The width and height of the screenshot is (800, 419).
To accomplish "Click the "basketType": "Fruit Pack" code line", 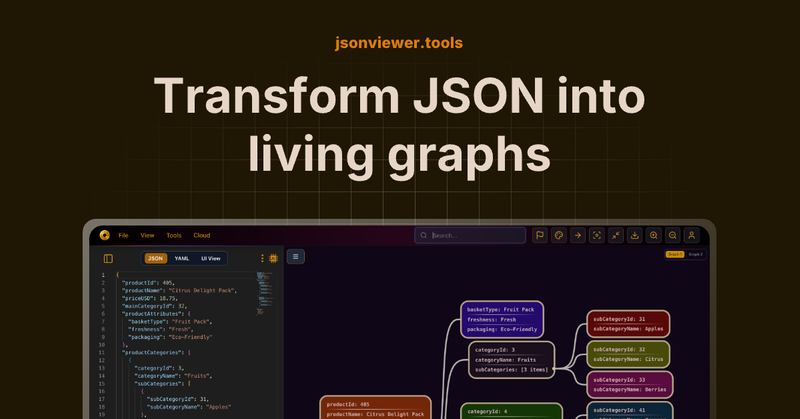I will (170, 322).
